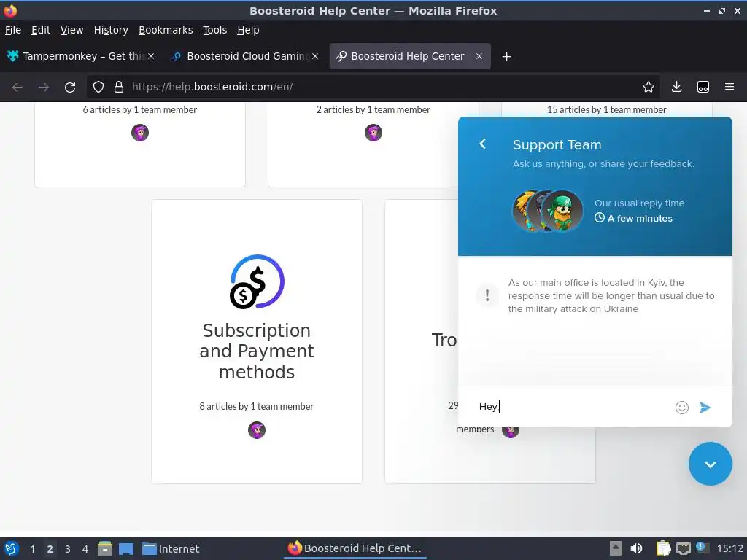Bookmark this page with star icon
This screenshot has height=560, width=747.
648,87
